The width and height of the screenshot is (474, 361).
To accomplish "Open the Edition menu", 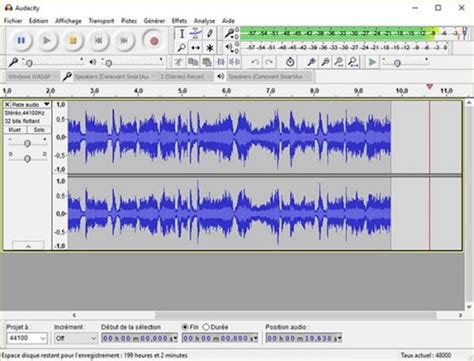I will coord(38,21).
